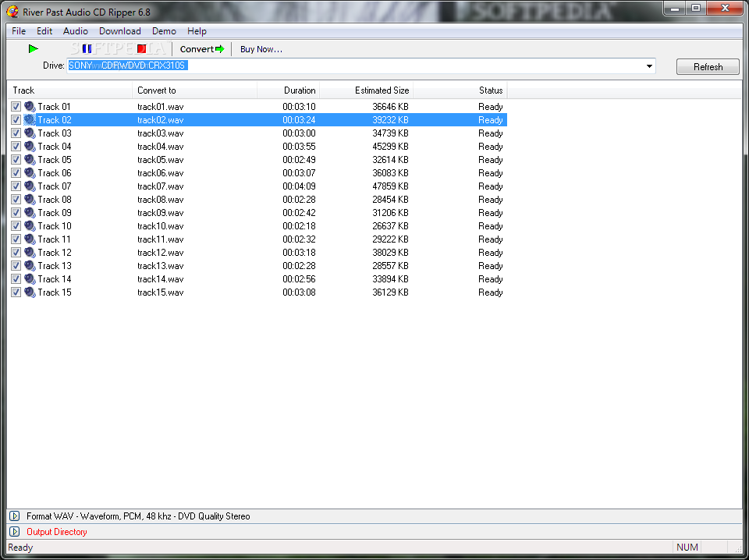
Task: Click the Track 04 audio disc icon
Action: (x=30, y=147)
